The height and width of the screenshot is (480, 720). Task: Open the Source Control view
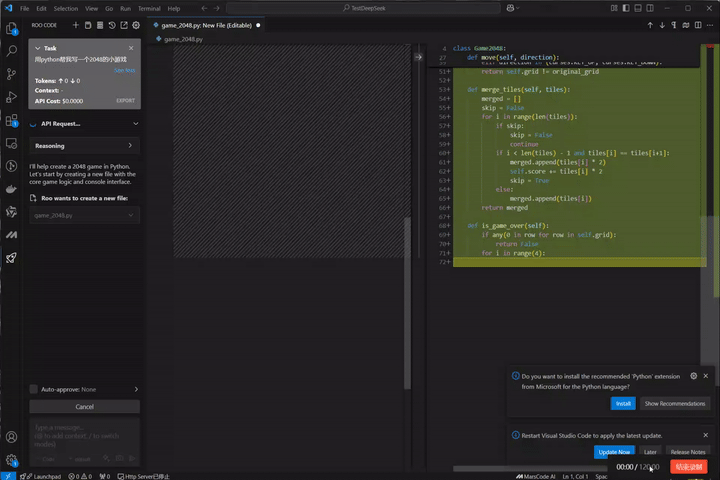pos(12,73)
